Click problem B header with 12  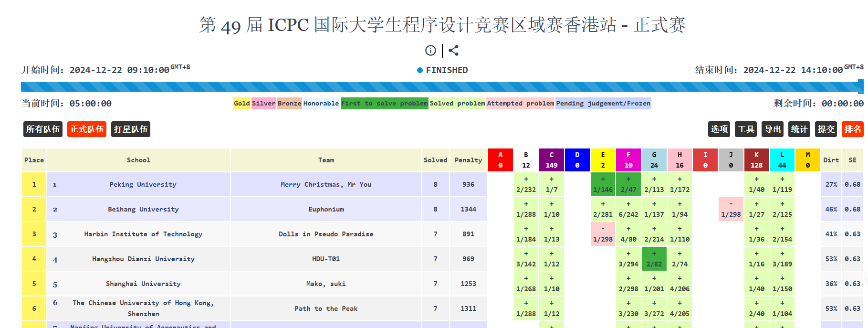[526, 160]
